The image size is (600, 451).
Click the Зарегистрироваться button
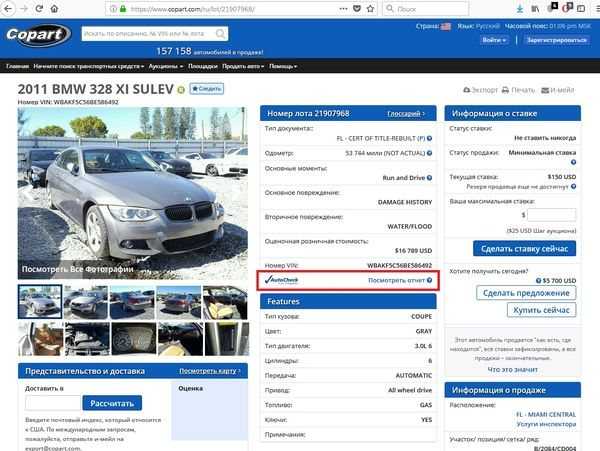click(557, 40)
